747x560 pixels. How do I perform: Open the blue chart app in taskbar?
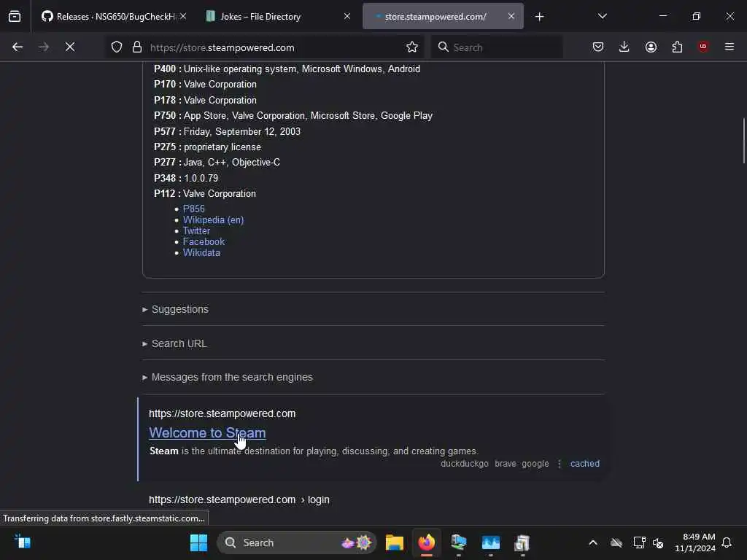pyautogui.click(x=491, y=542)
